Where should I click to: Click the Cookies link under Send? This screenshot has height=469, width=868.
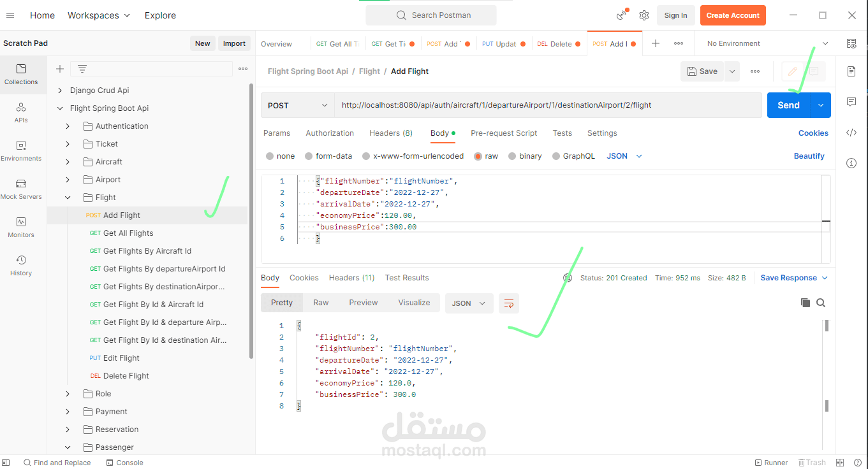(x=813, y=133)
